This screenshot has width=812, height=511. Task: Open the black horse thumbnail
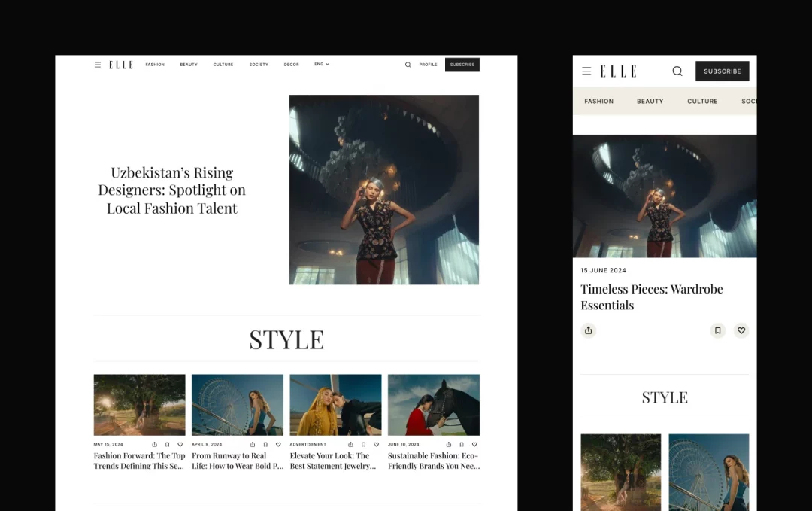434,405
